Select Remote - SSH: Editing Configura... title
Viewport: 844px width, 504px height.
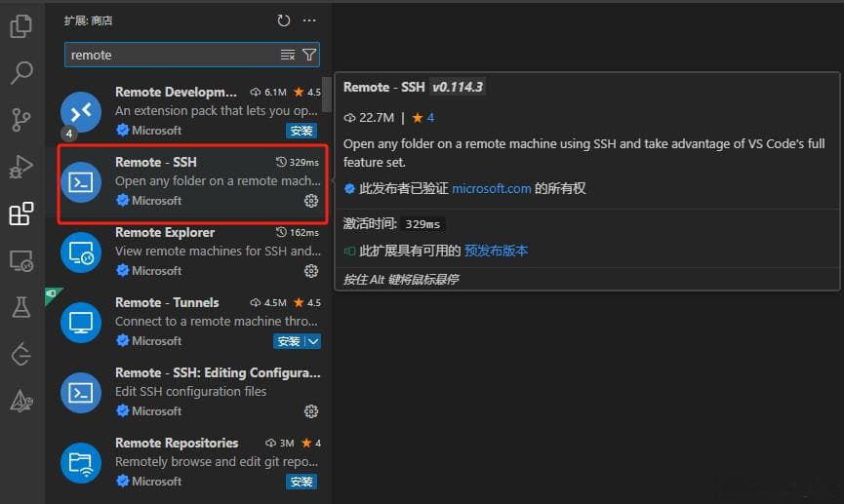(x=218, y=372)
